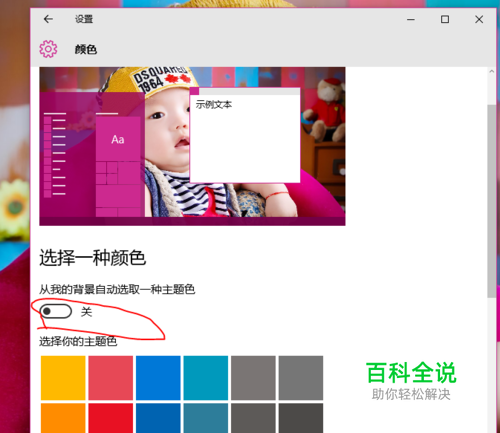500x433 pixels.
Task: Choose the teal swatch in the first row
Action: pos(206,378)
